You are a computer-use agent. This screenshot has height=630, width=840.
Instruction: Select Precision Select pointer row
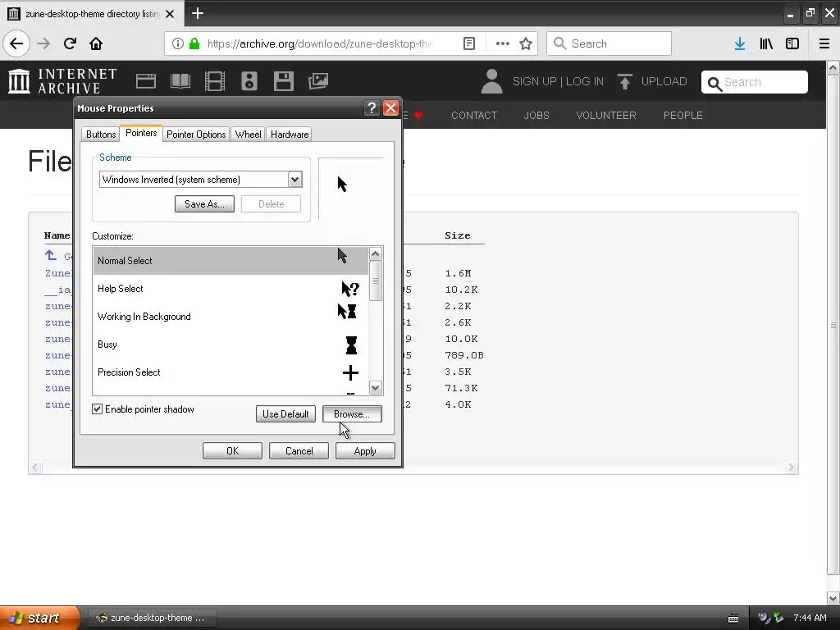pyautogui.click(x=231, y=372)
